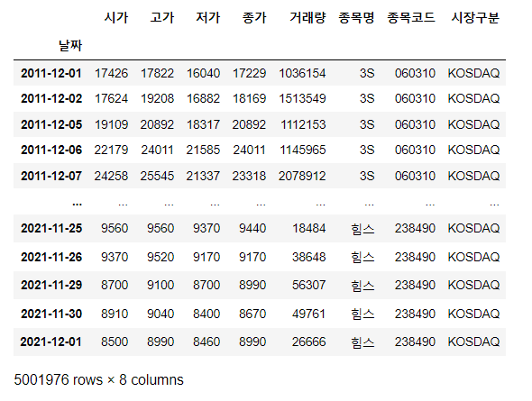Click the 시가 value 8500
Image resolution: width=532 pixels, height=401 pixels.
tap(115, 342)
